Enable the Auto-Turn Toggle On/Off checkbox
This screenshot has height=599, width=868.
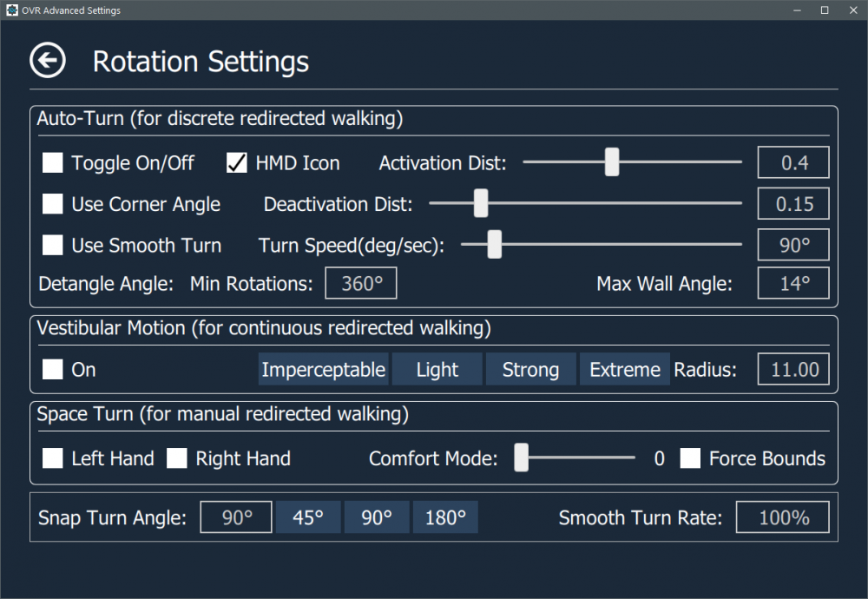point(53,162)
